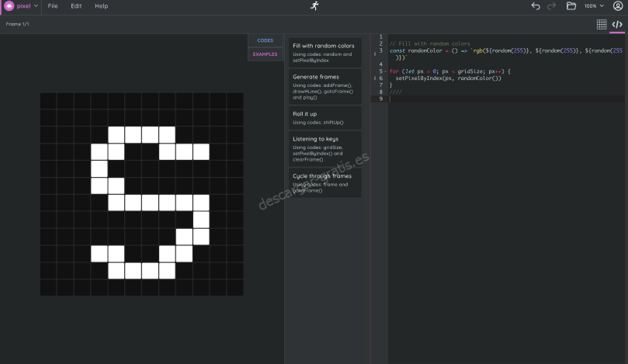This screenshot has height=364, width=628.
Task: Toggle the code editor panel icon
Action: tap(617, 24)
